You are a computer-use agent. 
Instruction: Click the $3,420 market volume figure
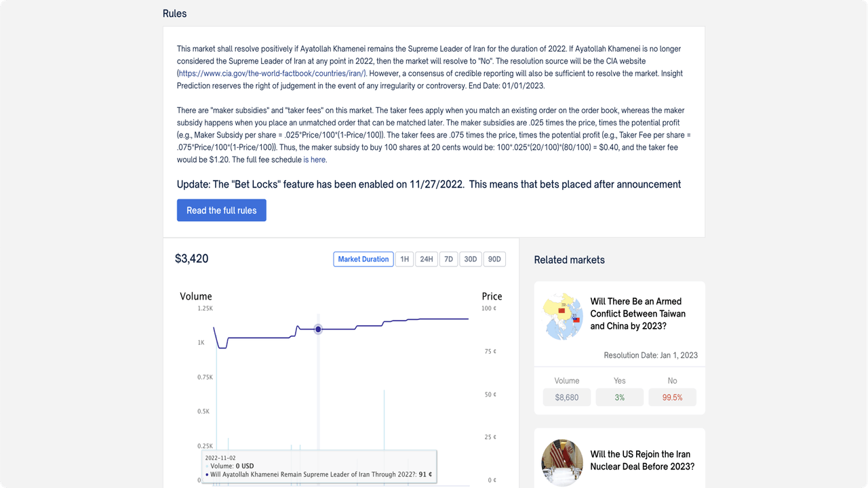192,258
